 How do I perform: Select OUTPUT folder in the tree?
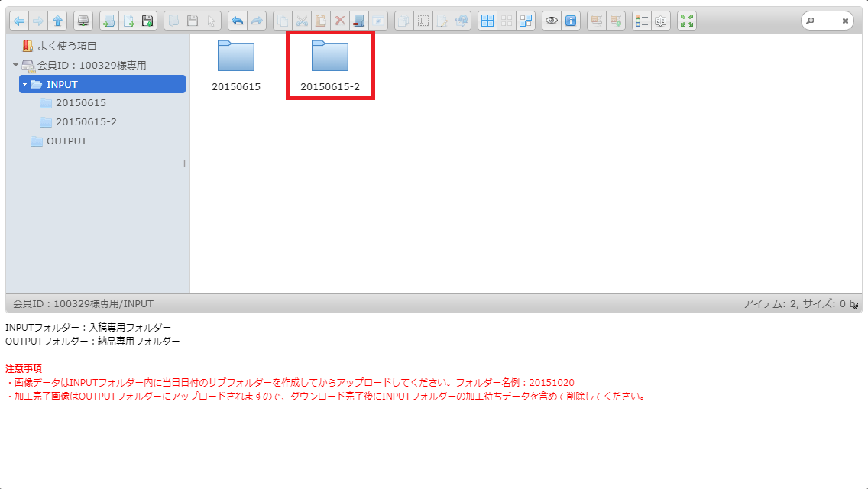click(66, 141)
